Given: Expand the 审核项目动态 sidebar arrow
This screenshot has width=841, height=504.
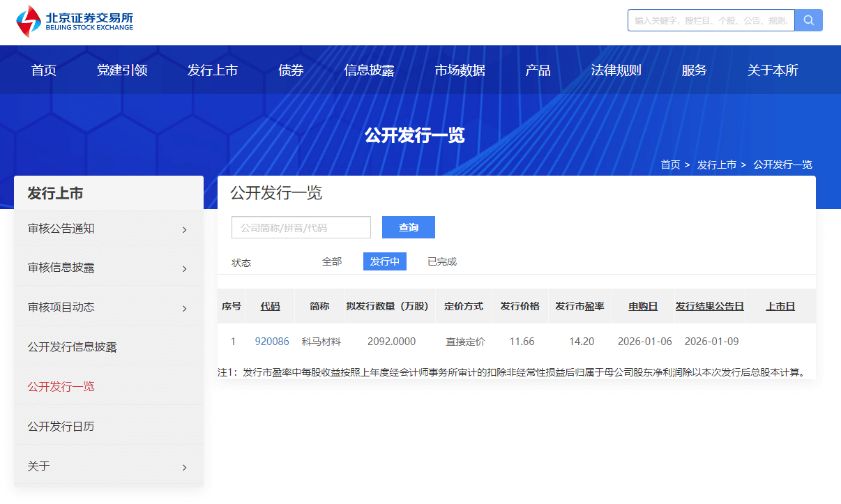Looking at the screenshot, I should coord(184,308).
